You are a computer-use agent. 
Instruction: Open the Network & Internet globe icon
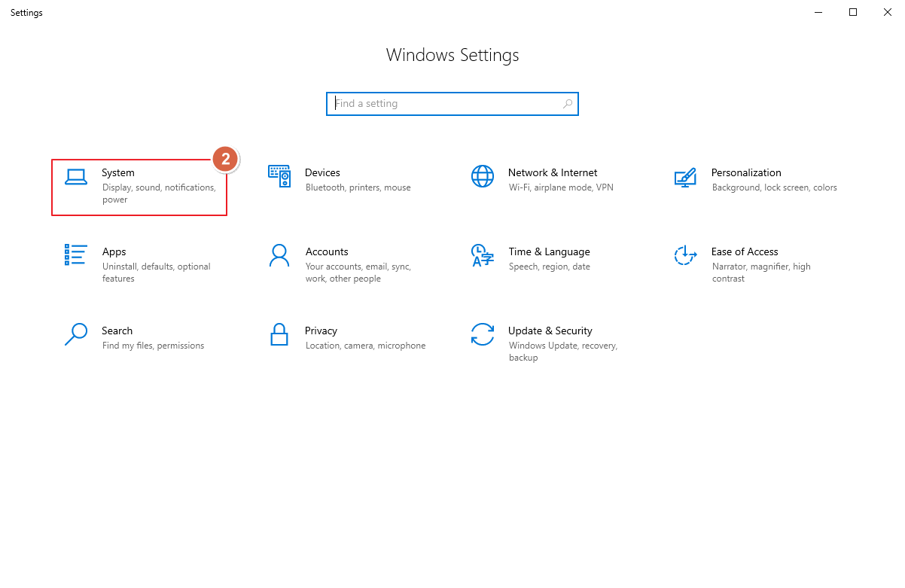[x=483, y=176]
